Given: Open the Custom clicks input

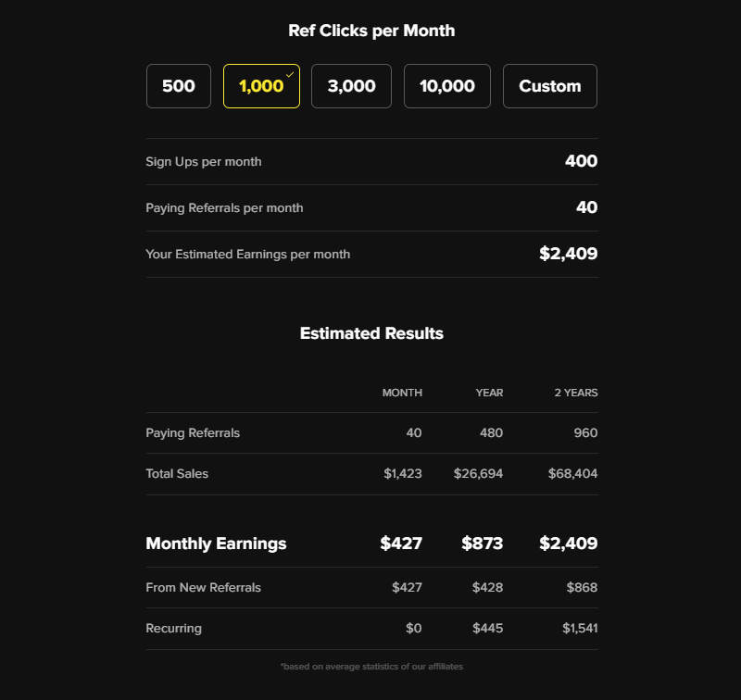Looking at the screenshot, I should coord(549,85).
